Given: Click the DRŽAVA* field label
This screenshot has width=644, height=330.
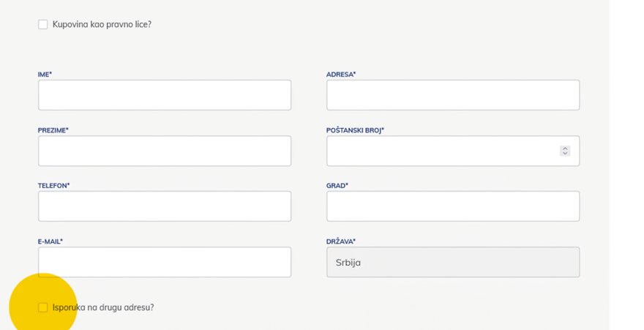Looking at the screenshot, I should 340,241.
